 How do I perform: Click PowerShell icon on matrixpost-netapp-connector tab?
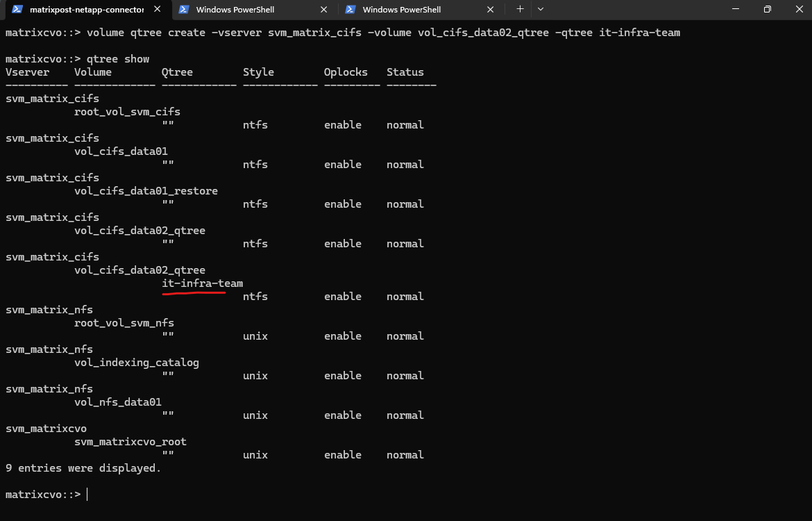point(17,10)
